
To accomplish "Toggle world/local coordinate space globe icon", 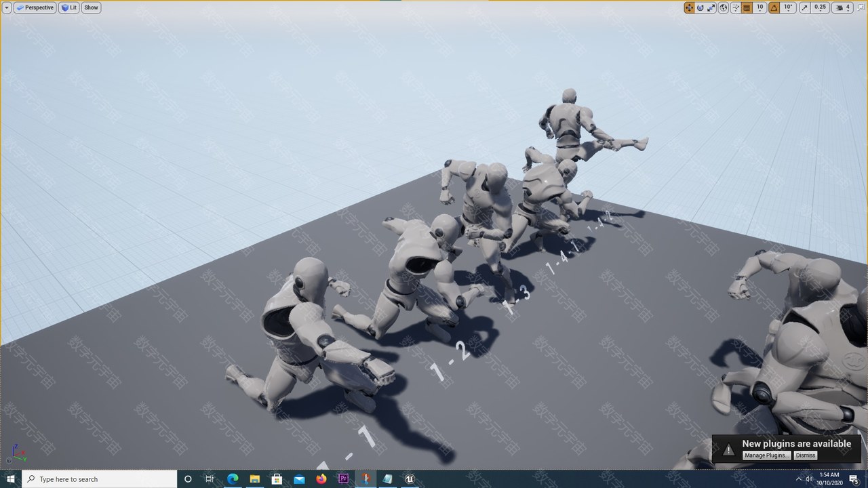I will click(724, 7).
